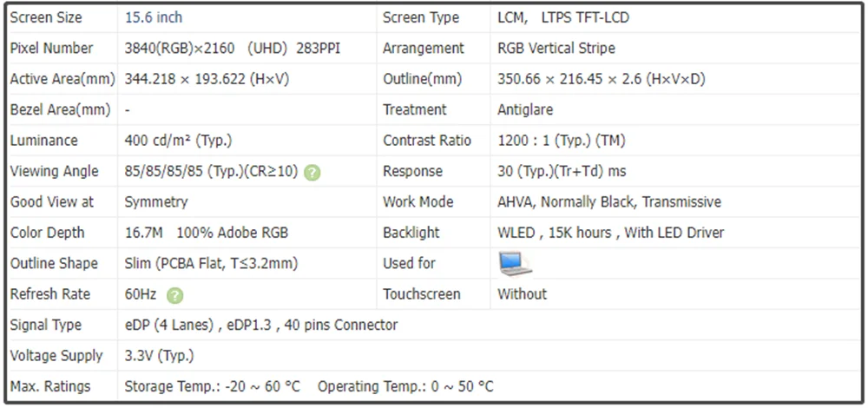Click the help icon beside Viewing Angle value
868x408 pixels.
click(312, 172)
